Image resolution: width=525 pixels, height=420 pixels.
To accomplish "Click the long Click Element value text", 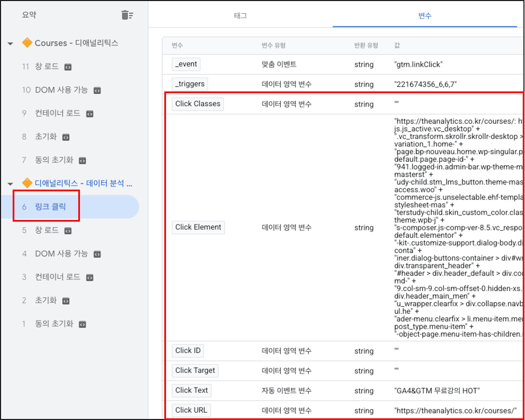I will point(458,228).
